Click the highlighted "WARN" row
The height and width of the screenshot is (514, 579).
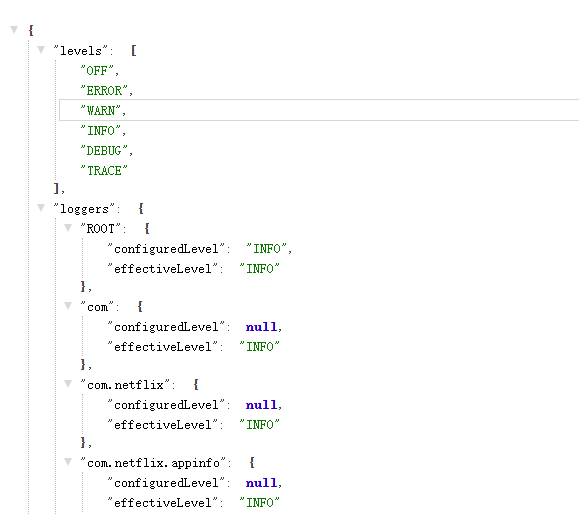[x=319, y=110]
